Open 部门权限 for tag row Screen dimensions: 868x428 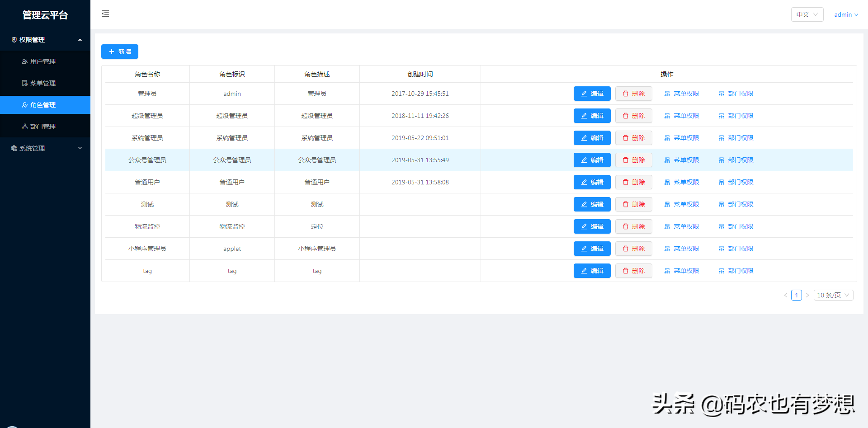click(736, 271)
